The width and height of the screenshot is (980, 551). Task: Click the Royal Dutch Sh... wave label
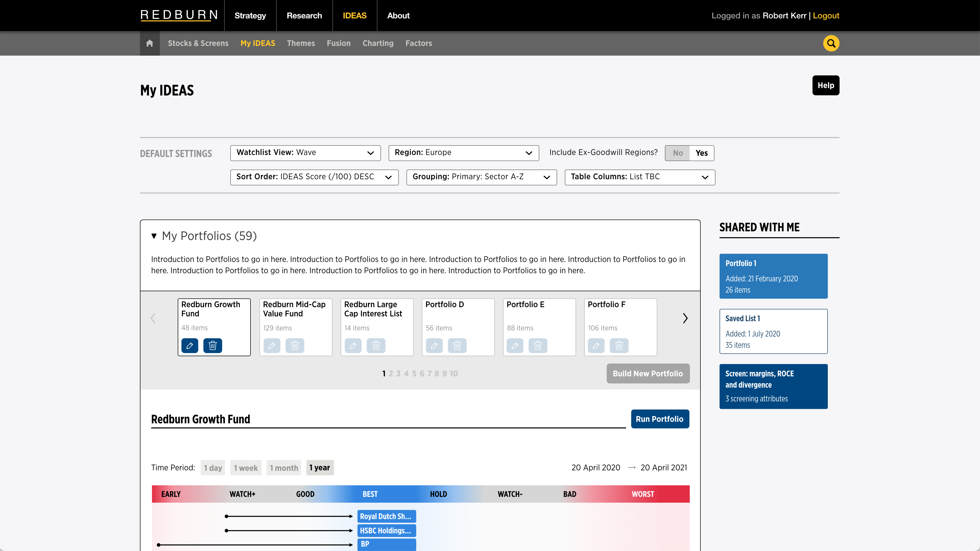(x=387, y=516)
